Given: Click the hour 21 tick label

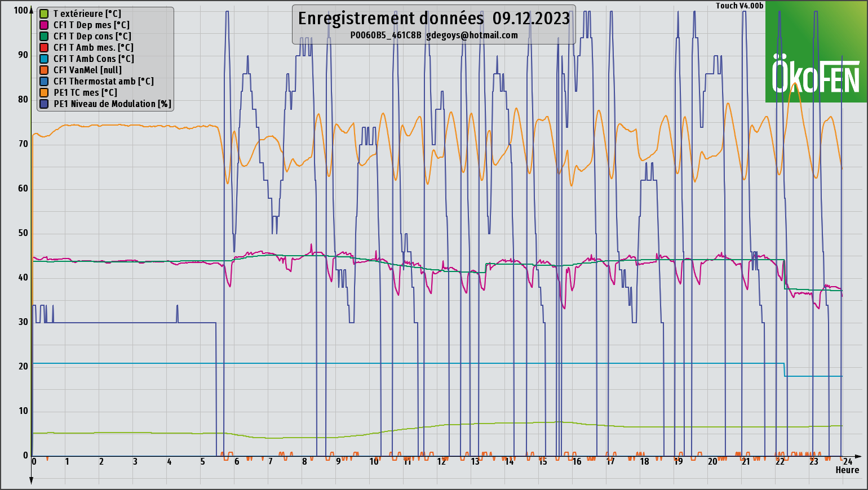Looking at the screenshot, I should tap(746, 461).
